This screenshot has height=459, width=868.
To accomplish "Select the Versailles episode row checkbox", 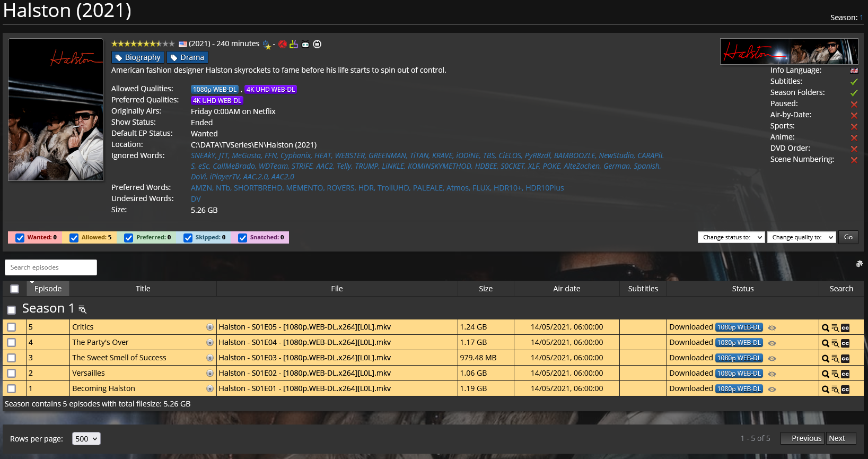I will tap(11, 374).
